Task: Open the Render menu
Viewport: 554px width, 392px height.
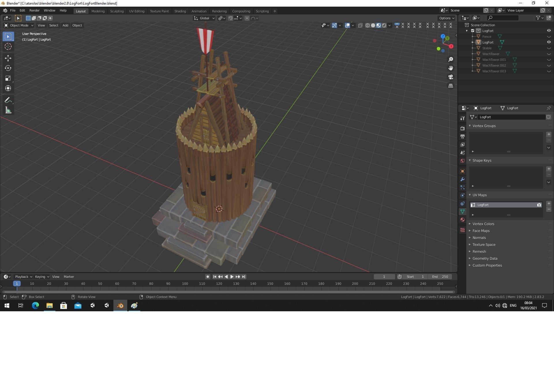Action: coord(34,10)
